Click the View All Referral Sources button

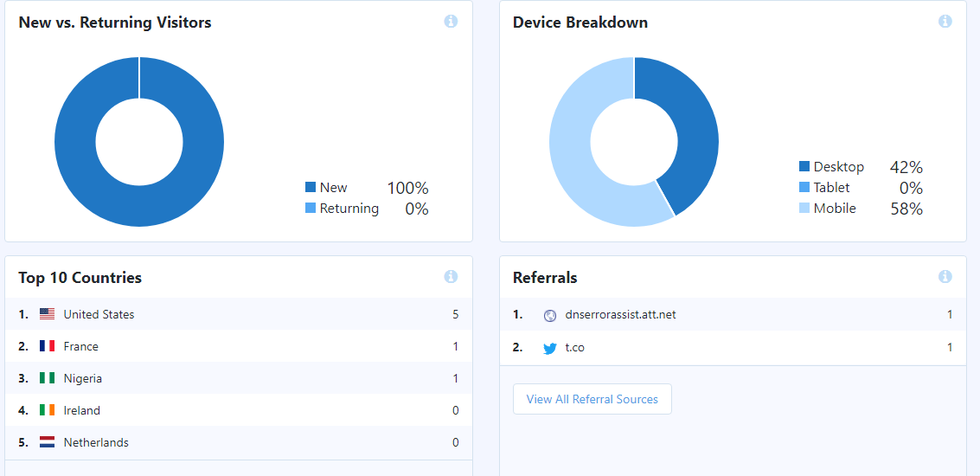(592, 399)
